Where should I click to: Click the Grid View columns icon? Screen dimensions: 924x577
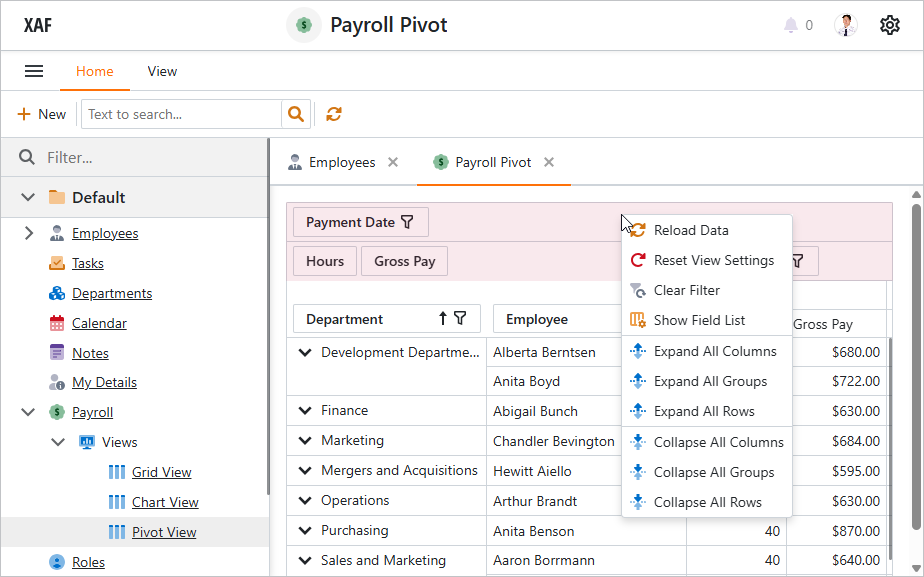[x=117, y=472]
